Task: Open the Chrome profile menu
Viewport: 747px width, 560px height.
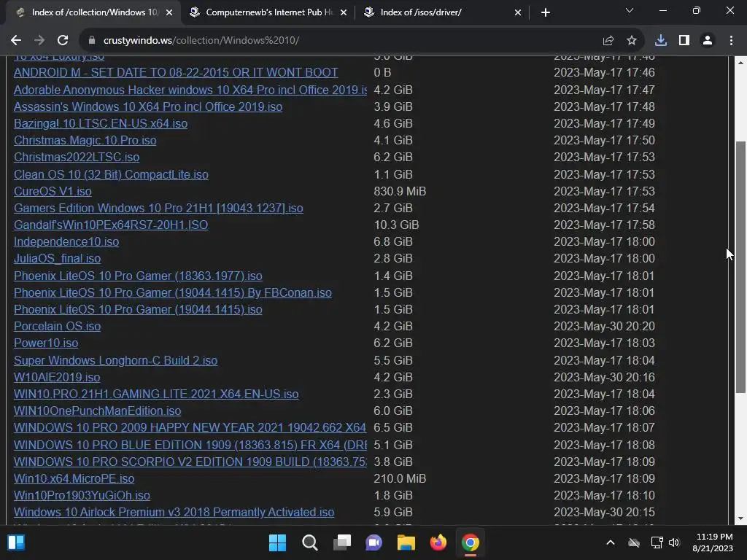Action: tap(708, 41)
